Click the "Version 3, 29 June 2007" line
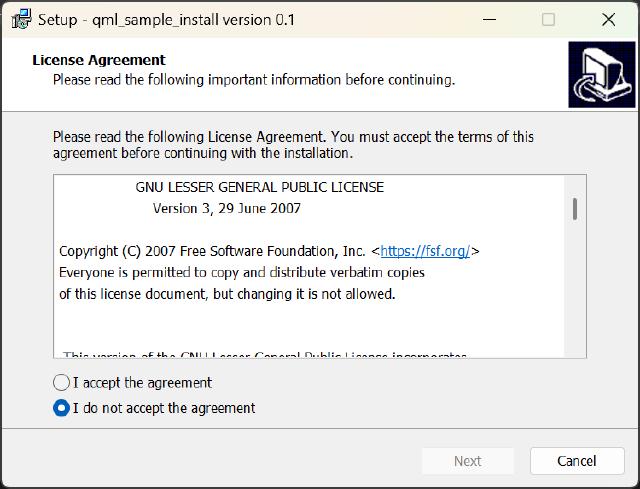The height and width of the screenshot is (489, 640). (226, 209)
